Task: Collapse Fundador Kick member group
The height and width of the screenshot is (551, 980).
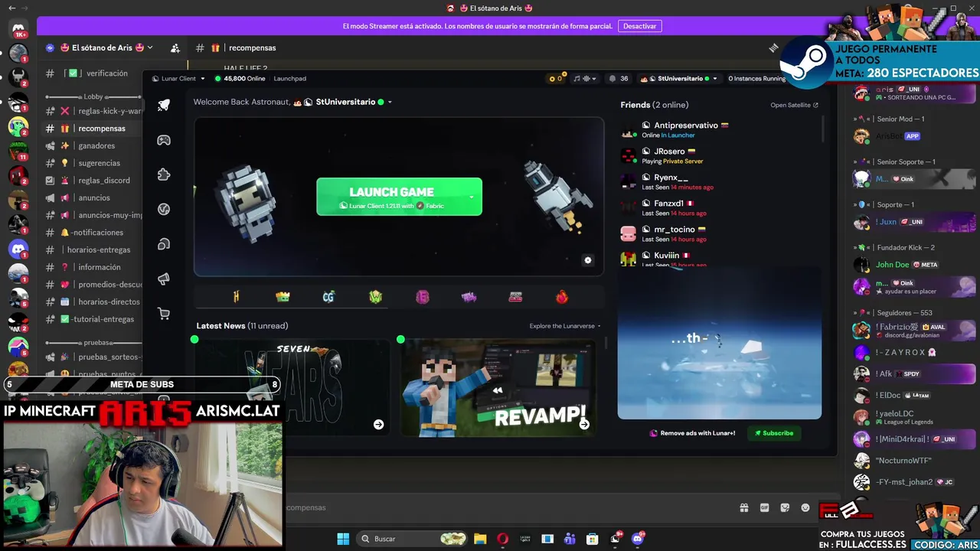Action: (896, 248)
